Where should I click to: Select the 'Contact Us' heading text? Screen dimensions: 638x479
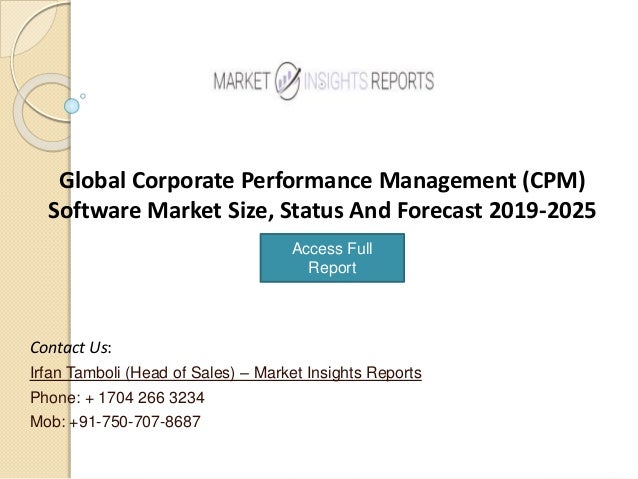[71, 348]
